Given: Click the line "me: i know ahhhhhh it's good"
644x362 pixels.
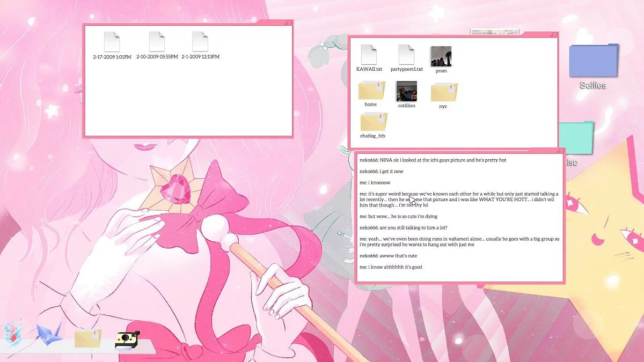Looking at the screenshot, I should [x=391, y=267].
